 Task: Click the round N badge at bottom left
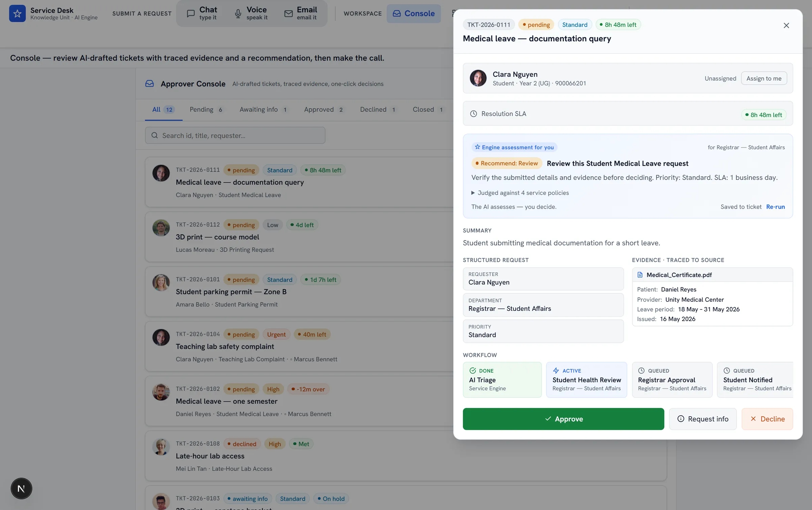[x=21, y=488]
